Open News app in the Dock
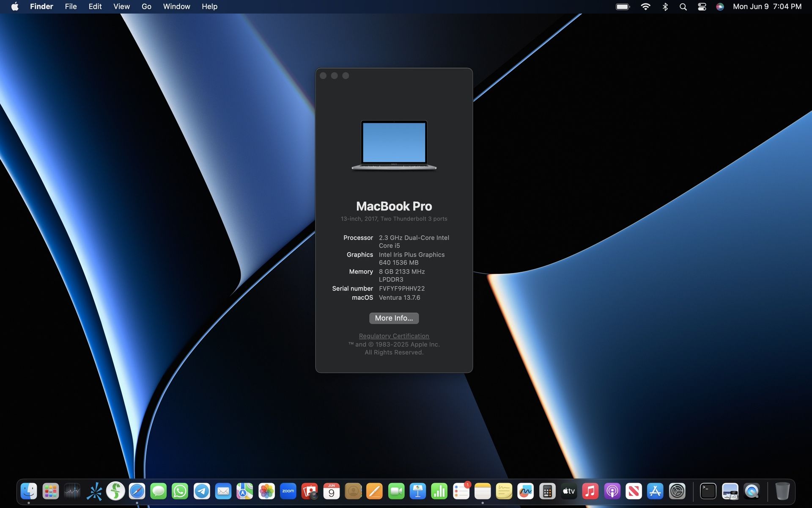 coord(634,491)
